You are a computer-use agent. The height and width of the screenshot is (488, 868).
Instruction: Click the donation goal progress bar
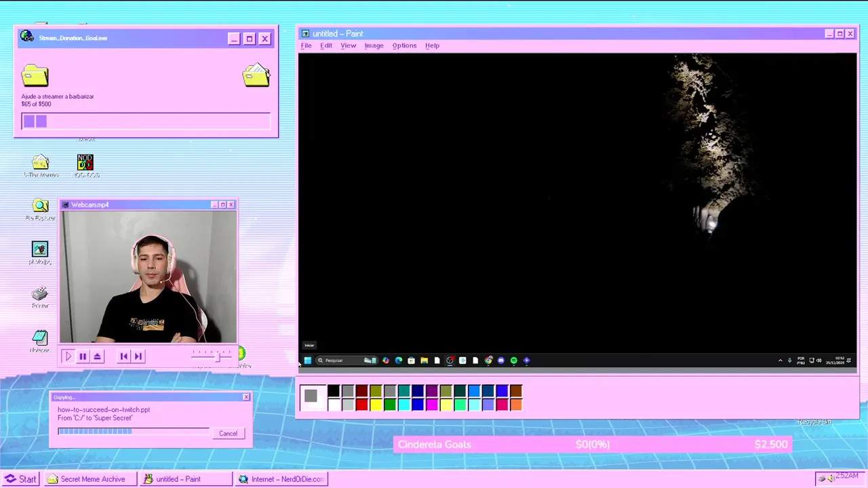pos(146,121)
